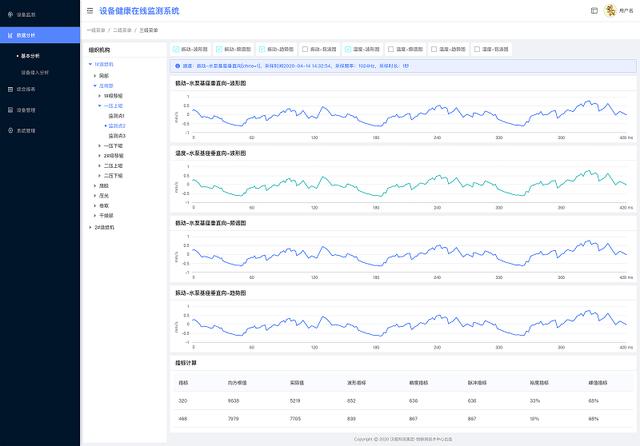Click the Copyright © 2020 footer text
The width and height of the screenshot is (640, 446).
403,439
